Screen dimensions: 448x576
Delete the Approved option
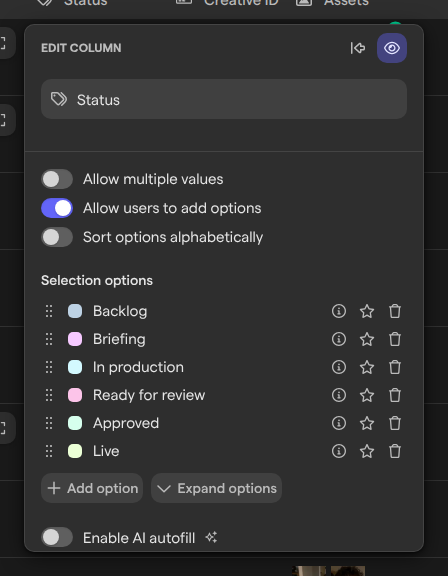point(395,423)
